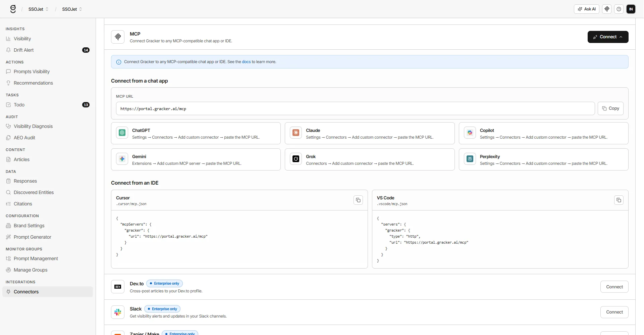Click the Drift Alert count badge 14

[86, 50]
